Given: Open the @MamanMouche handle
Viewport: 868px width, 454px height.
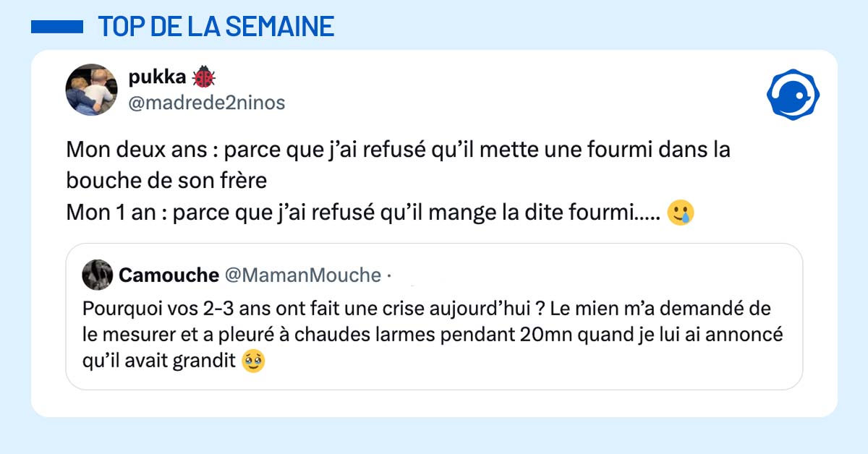Looking at the screenshot, I should click(x=303, y=275).
